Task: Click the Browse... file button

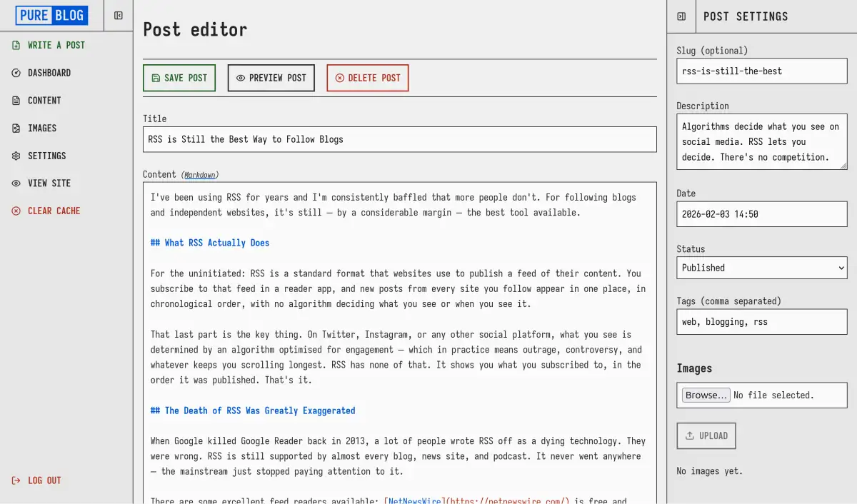Action: tap(706, 395)
